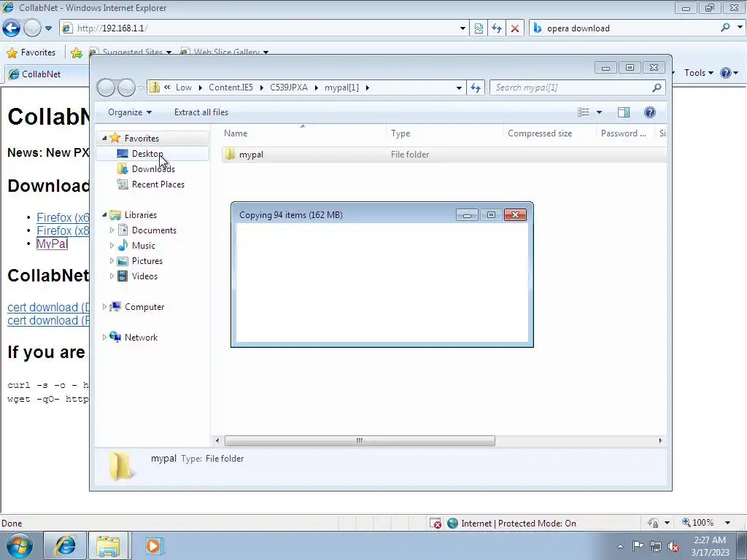Click the first Firefox (x6 download link

tap(63, 217)
